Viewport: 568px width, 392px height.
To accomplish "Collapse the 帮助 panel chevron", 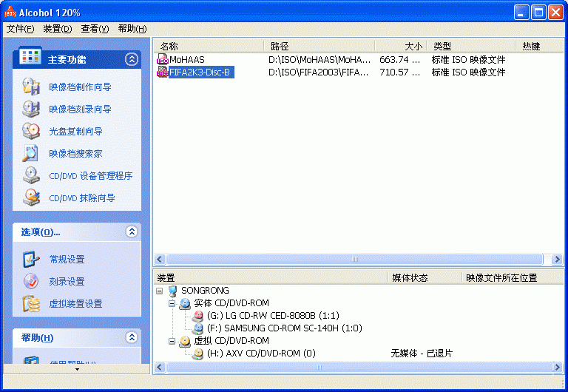I will pos(132,337).
